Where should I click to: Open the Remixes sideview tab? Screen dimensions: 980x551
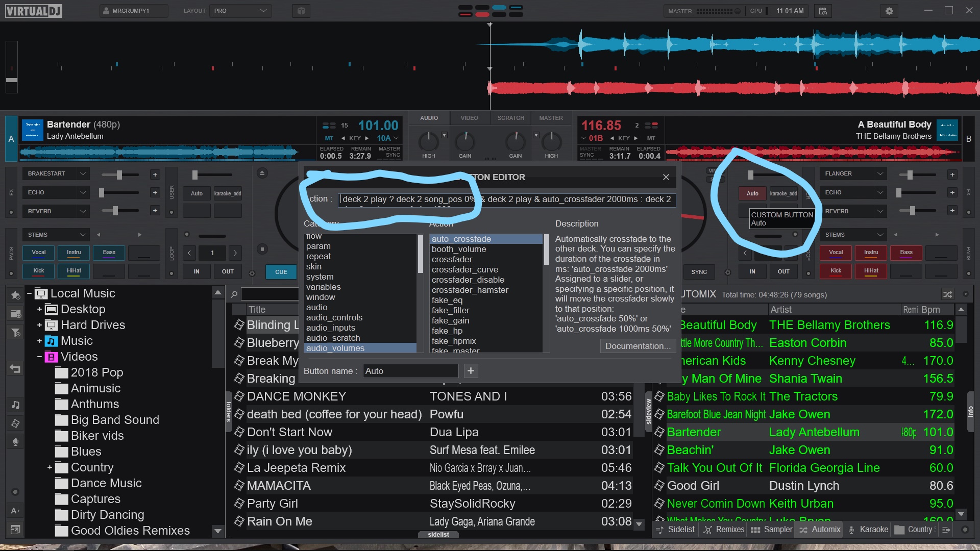point(724,530)
